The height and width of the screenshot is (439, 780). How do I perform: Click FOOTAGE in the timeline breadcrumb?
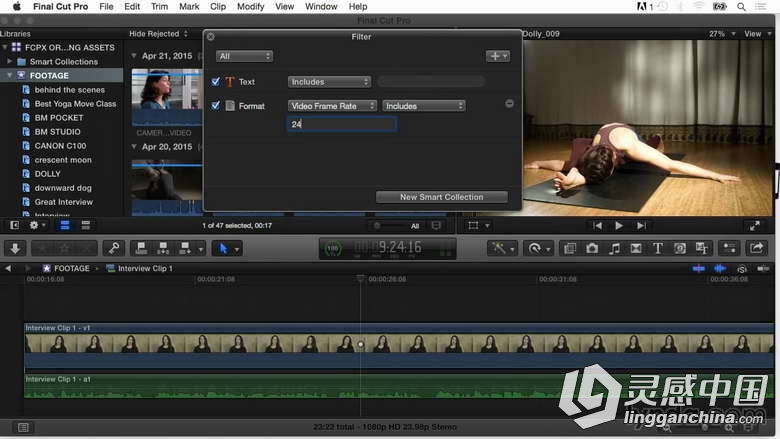[72, 268]
